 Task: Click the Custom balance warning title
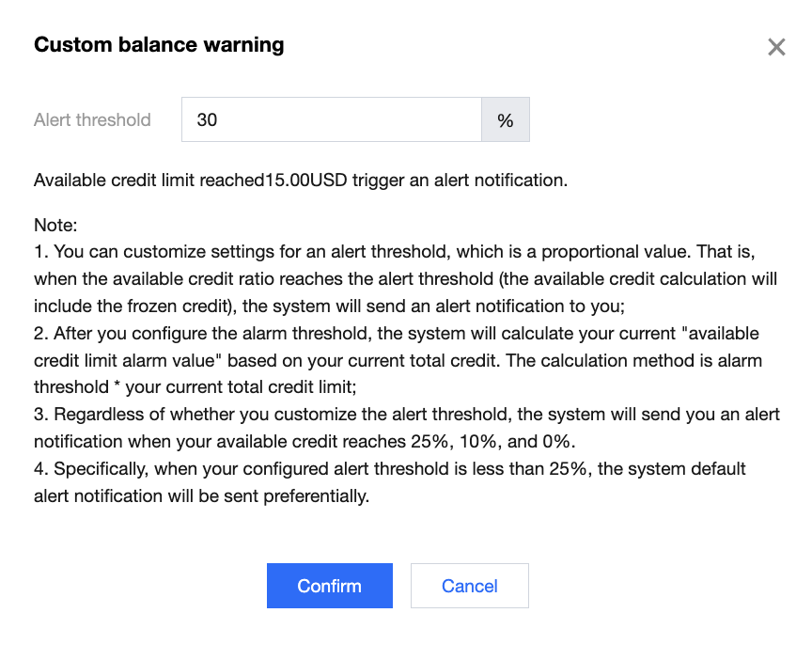tap(159, 44)
